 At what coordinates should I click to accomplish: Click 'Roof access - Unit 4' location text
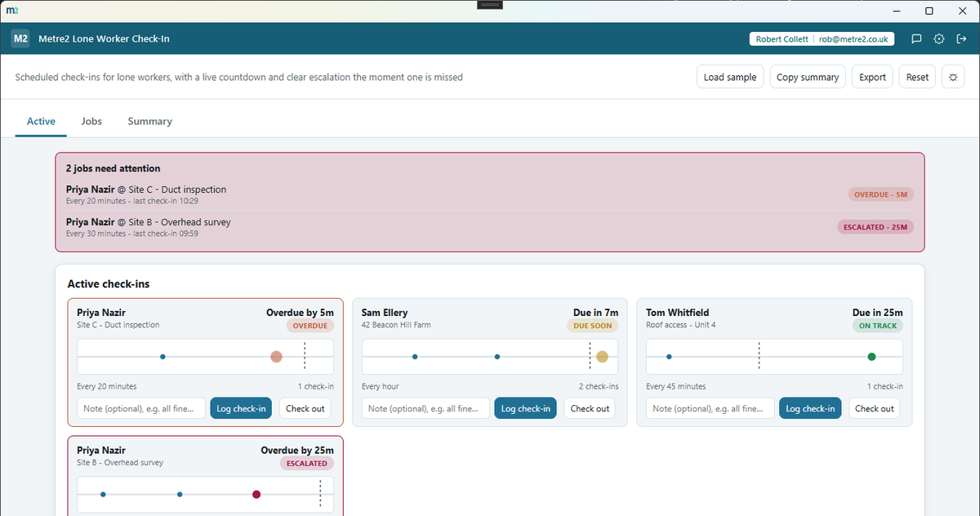[x=681, y=325]
